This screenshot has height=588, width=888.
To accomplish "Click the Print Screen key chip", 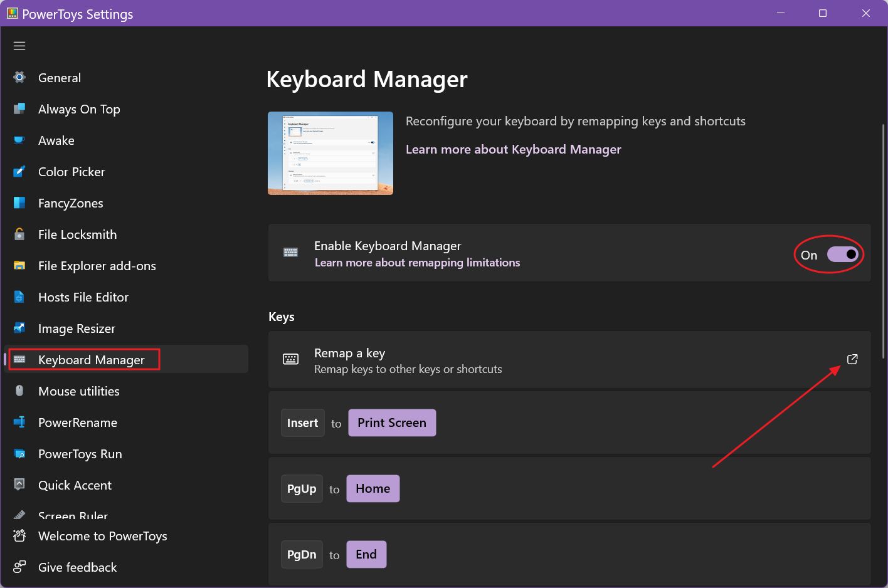I will click(392, 423).
